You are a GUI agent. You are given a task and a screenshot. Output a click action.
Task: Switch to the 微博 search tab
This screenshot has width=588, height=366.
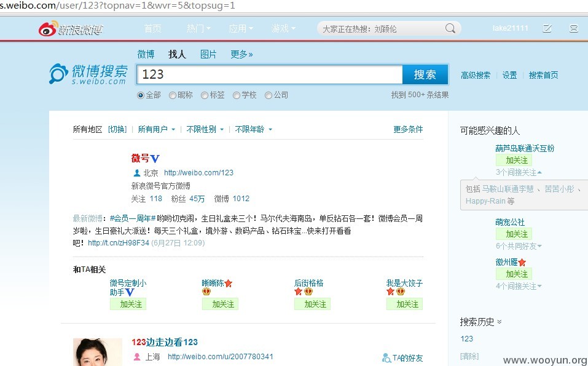click(x=146, y=54)
